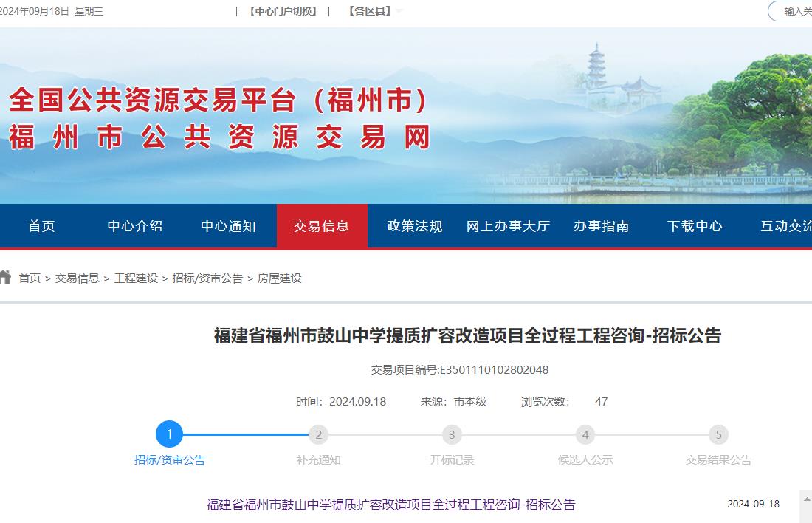
Task: Select step circle 3 for 开标记录
Action: tap(451, 435)
